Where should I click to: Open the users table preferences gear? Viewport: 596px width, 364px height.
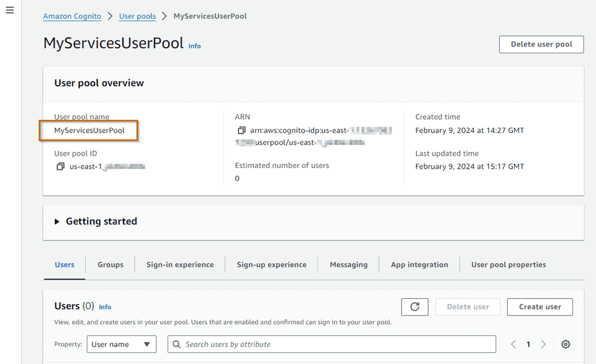[x=566, y=344]
